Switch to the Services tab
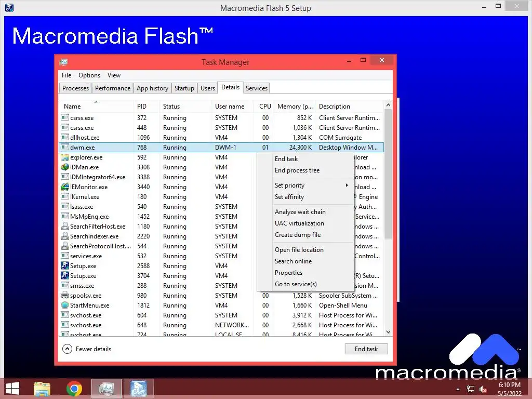The height and width of the screenshot is (399, 532). (257, 88)
